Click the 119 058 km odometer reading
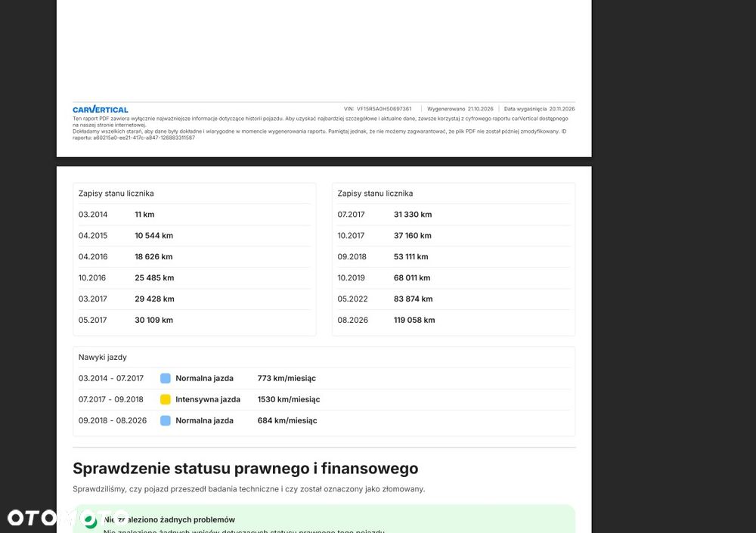 click(414, 321)
